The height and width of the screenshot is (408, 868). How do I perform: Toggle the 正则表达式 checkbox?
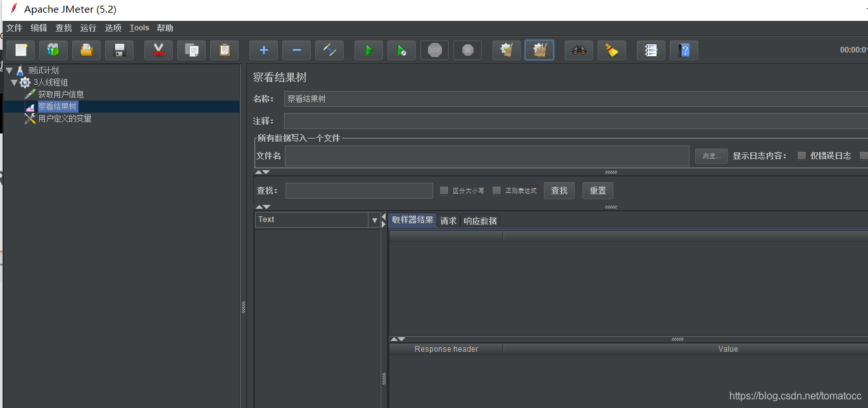[x=496, y=190]
